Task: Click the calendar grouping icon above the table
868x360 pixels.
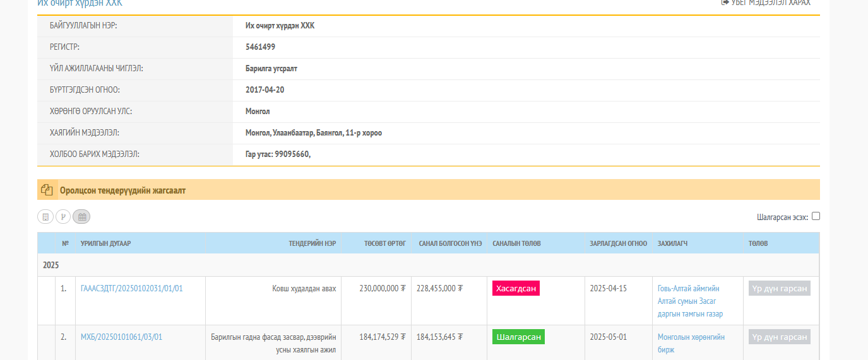Action: [x=81, y=217]
